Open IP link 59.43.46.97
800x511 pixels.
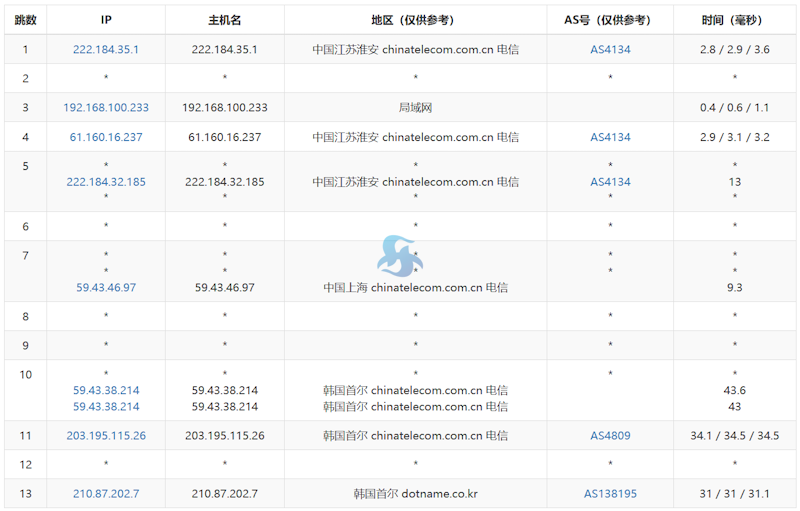pos(106,288)
